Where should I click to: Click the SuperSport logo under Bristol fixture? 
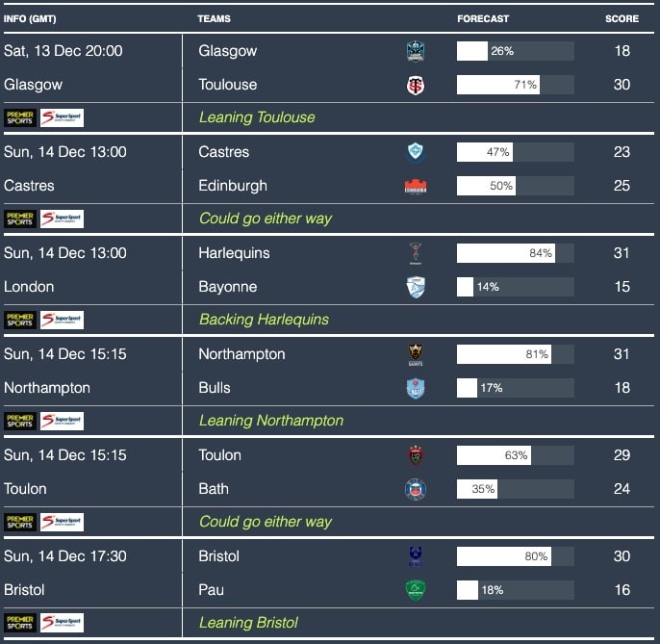point(63,623)
